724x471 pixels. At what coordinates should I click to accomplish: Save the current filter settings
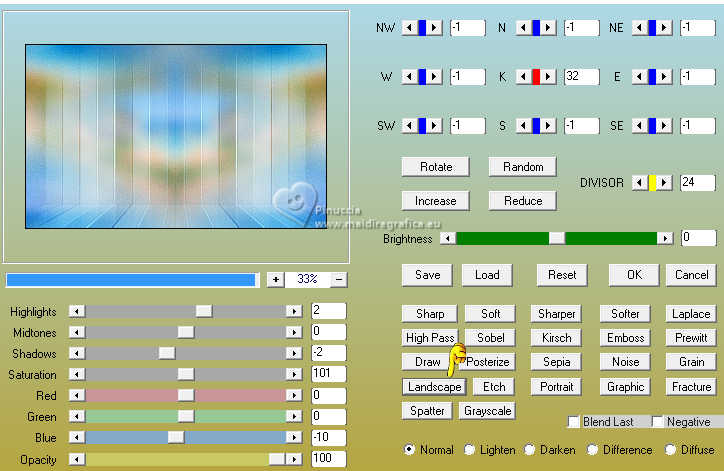pyautogui.click(x=427, y=275)
